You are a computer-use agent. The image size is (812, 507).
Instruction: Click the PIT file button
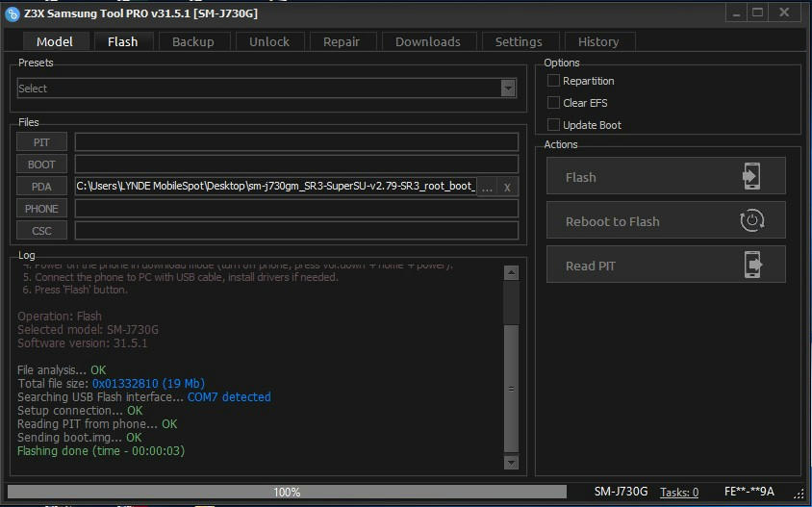(x=41, y=141)
